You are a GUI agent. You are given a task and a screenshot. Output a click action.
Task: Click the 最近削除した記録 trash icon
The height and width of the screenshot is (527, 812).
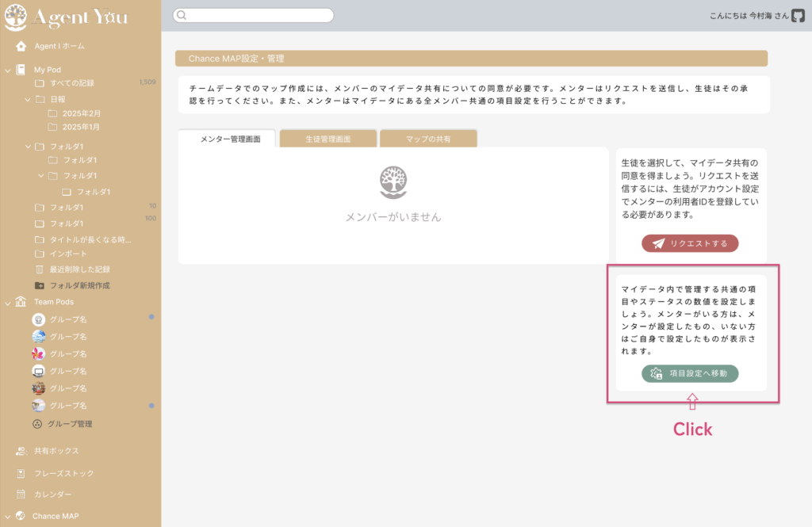point(40,269)
